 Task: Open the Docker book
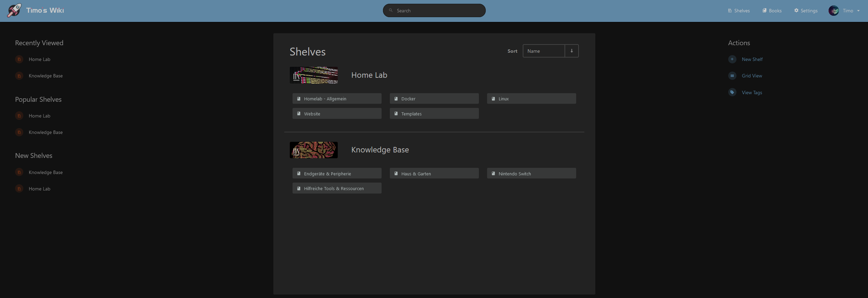click(x=434, y=99)
